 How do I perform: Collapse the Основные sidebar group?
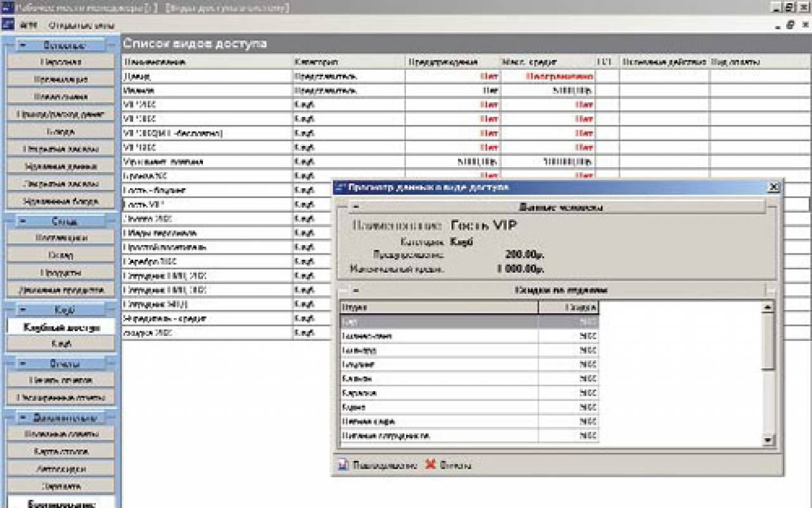click(x=23, y=45)
